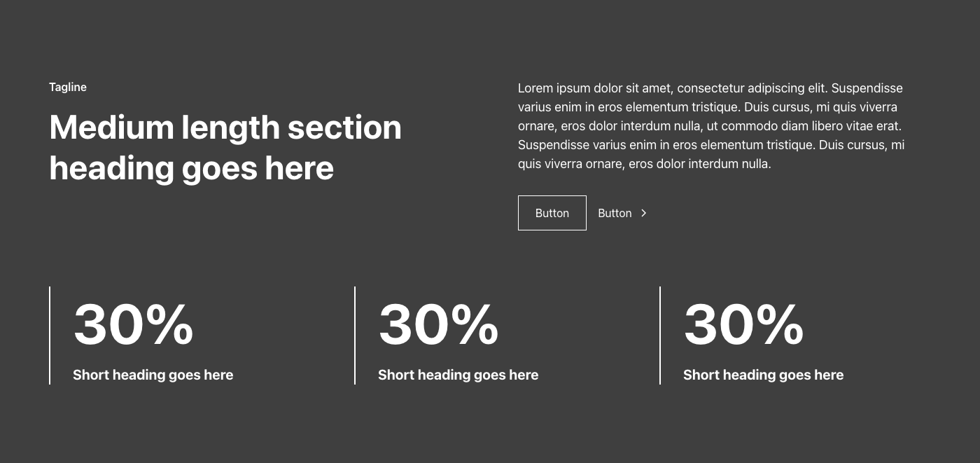Click the vertical divider left of the third stat
The height and width of the screenshot is (463, 980).
coord(660,335)
